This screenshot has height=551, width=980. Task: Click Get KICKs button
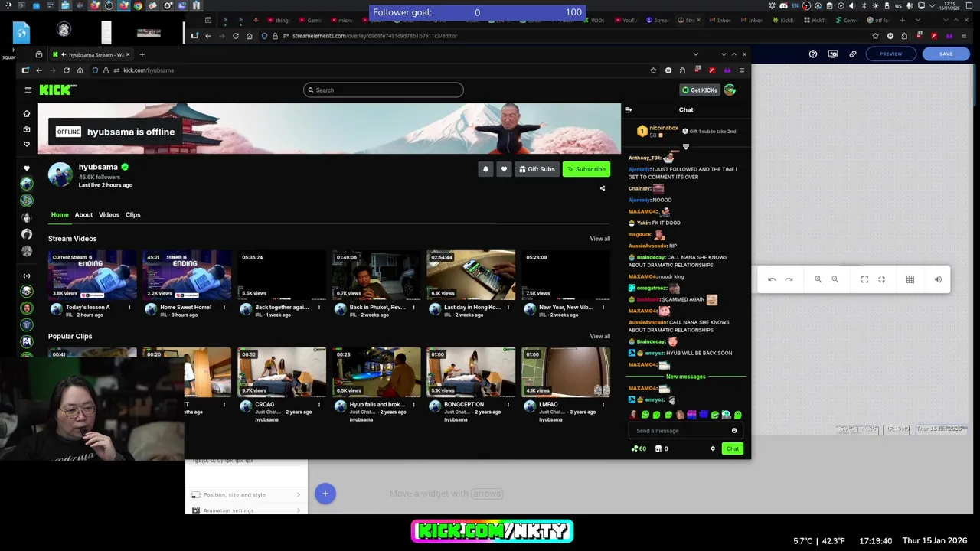(x=700, y=90)
